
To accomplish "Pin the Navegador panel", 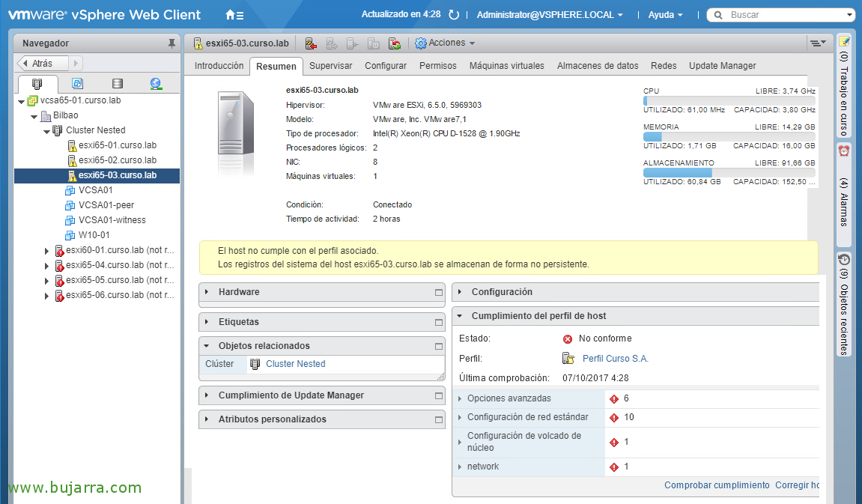I will tap(172, 43).
